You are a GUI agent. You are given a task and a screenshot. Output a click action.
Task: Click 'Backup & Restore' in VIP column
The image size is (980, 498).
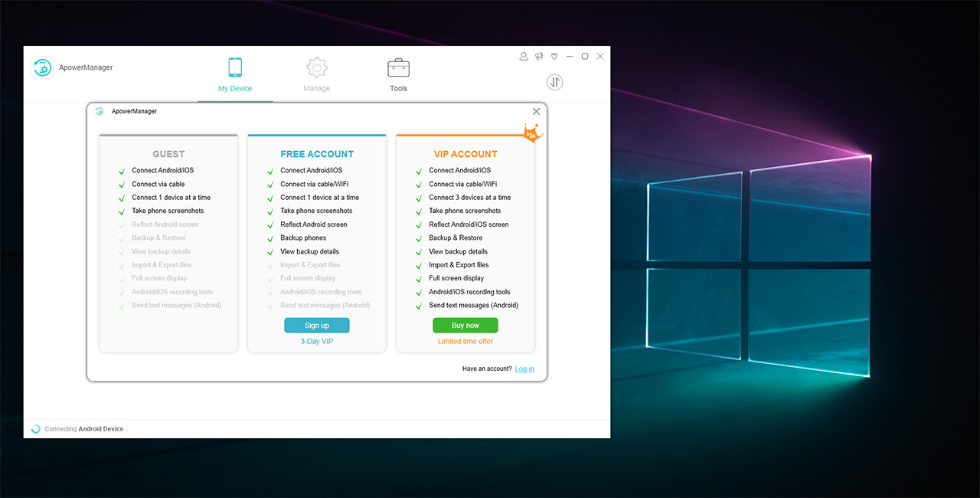pyautogui.click(x=456, y=238)
